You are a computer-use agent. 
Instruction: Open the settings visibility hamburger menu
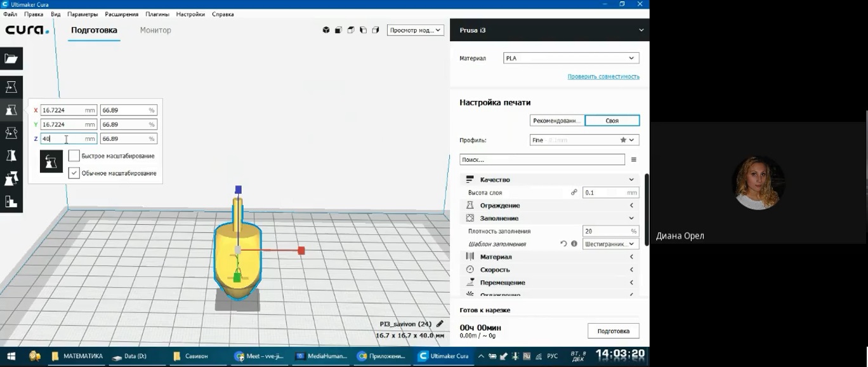coord(633,160)
